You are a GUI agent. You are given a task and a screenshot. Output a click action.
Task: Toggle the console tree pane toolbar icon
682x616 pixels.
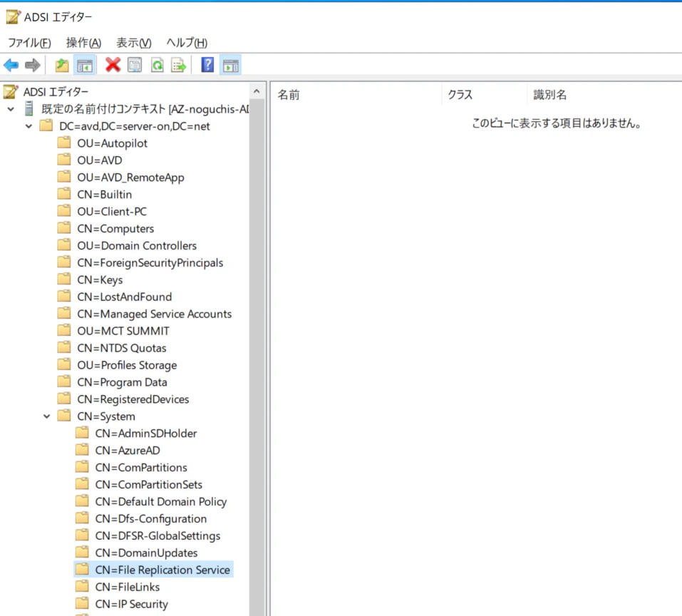(84, 66)
